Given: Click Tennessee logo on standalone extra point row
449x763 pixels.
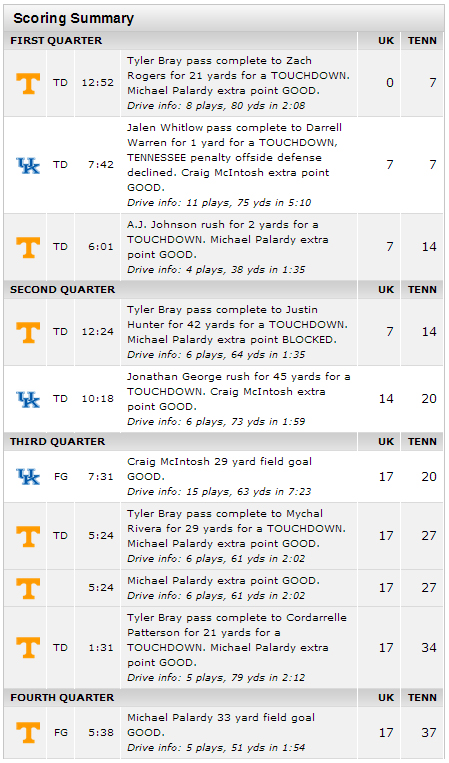Looking at the screenshot, I should [28, 588].
